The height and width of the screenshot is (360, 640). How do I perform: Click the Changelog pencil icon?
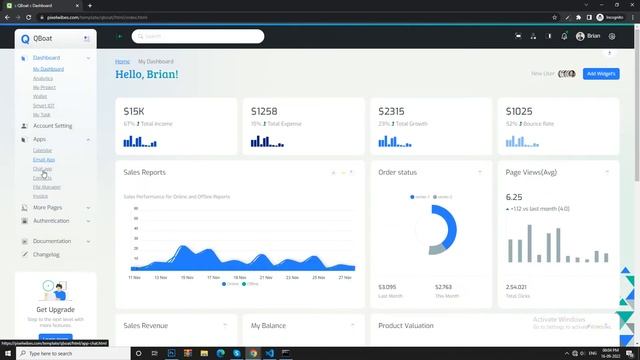coord(24,254)
